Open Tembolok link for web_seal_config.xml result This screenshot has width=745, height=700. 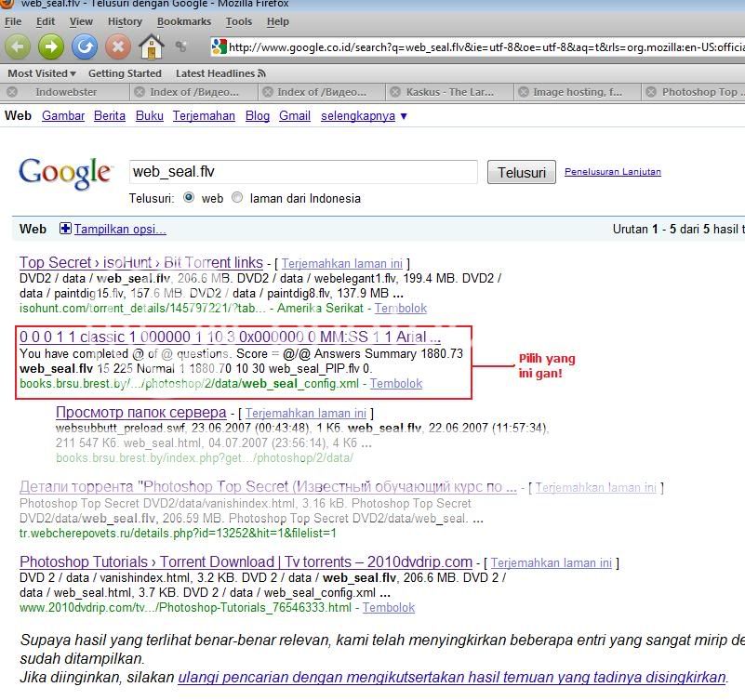396,384
